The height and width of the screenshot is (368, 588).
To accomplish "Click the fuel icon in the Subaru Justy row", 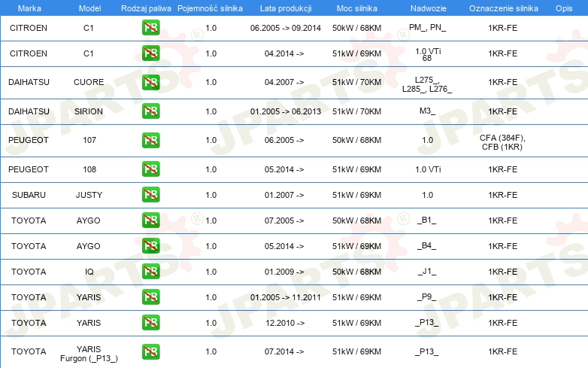I will tap(150, 195).
